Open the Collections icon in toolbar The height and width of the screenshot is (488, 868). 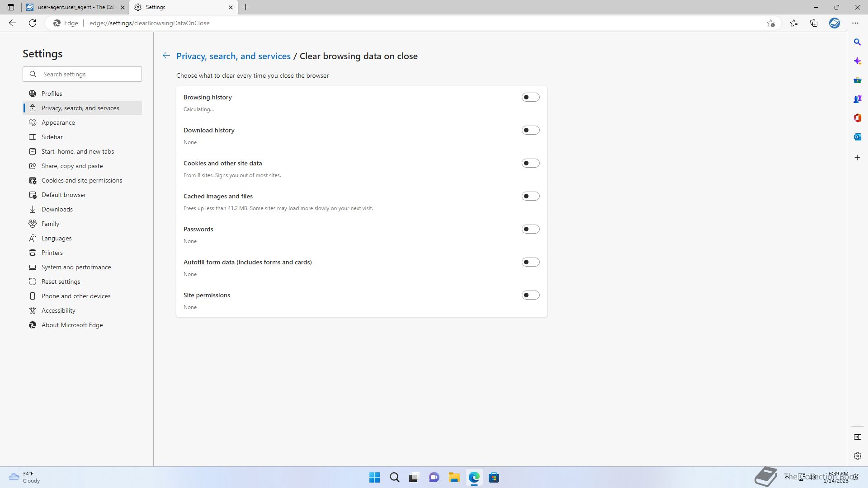[x=814, y=23]
